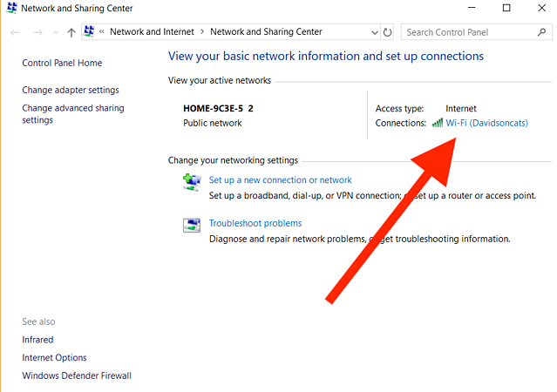Go up one level with the Up arrow
This screenshot has height=392, width=557.
click(71, 32)
